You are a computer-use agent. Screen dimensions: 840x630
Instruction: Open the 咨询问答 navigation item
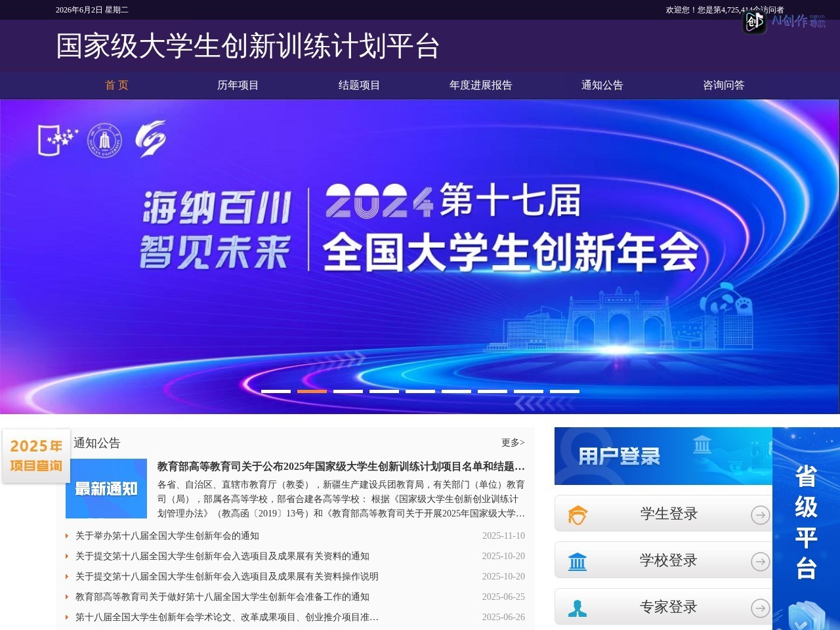724,85
